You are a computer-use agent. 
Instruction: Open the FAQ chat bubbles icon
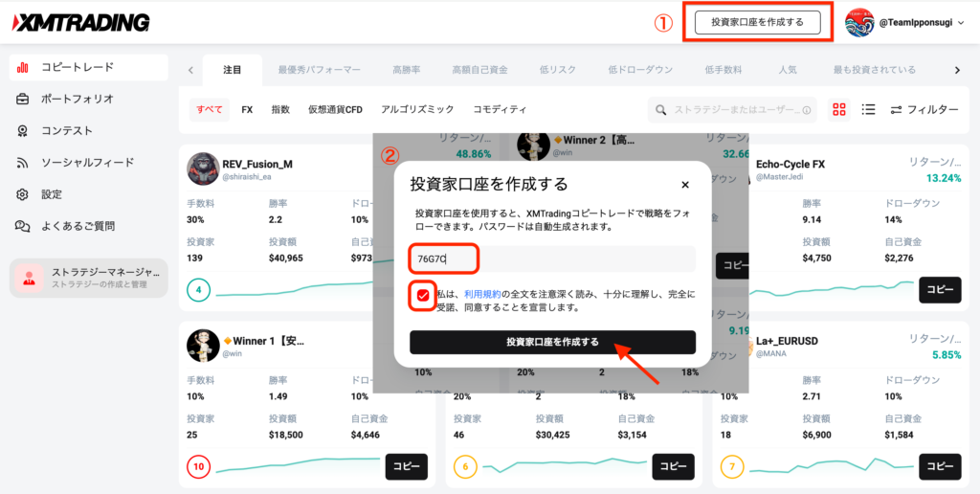tap(23, 226)
